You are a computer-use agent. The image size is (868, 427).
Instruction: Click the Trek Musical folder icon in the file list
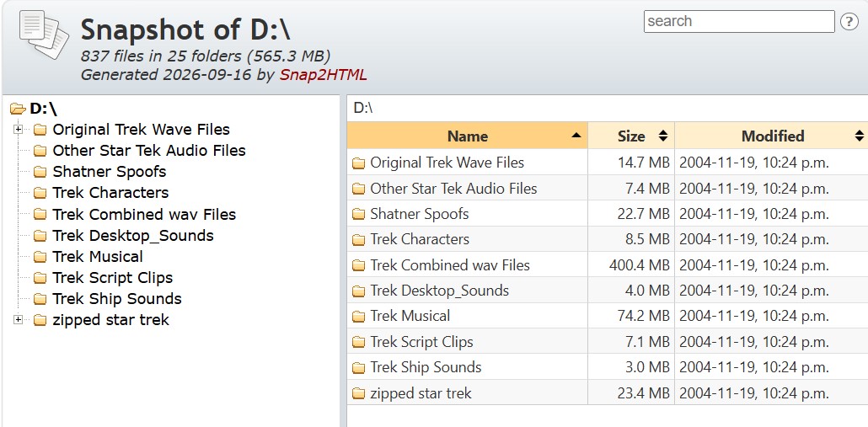[359, 317]
